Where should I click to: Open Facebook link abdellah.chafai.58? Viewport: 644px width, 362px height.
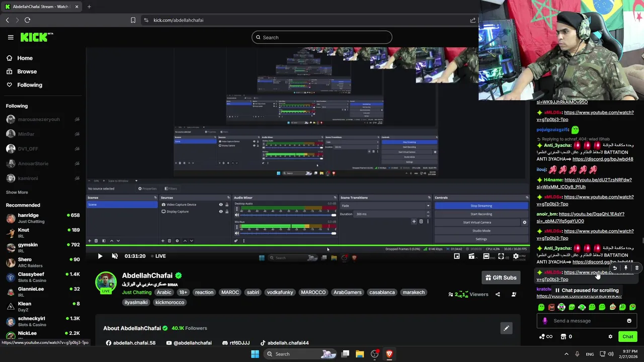pyautogui.click(x=131, y=343)
